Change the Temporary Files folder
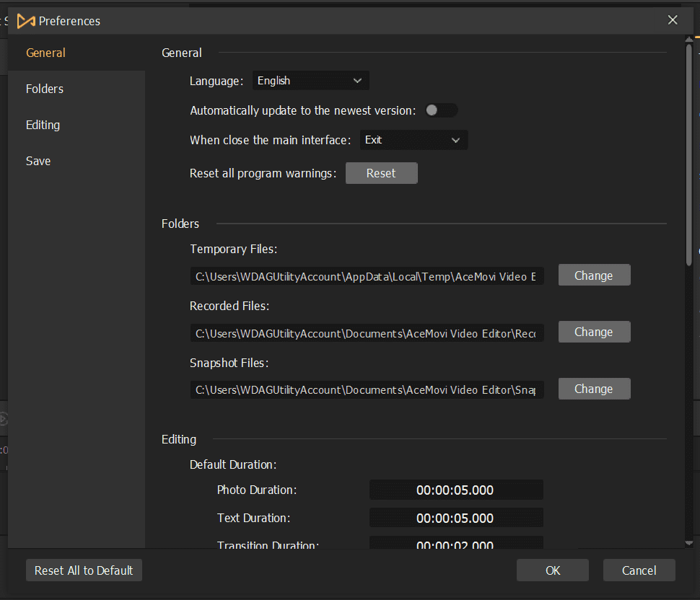Screen dimensions: 700x600 pyautogui.click(x=594, y=275)
